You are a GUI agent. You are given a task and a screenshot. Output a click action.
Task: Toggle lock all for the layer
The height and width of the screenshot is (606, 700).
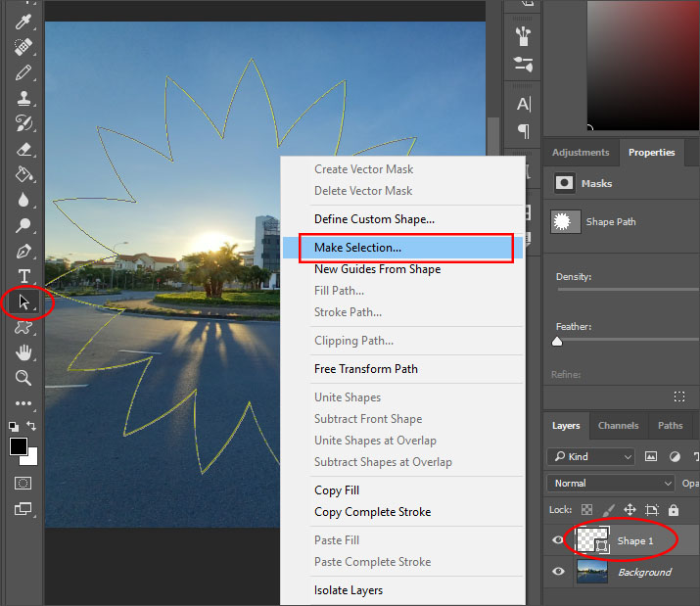(x=674, y=509)
